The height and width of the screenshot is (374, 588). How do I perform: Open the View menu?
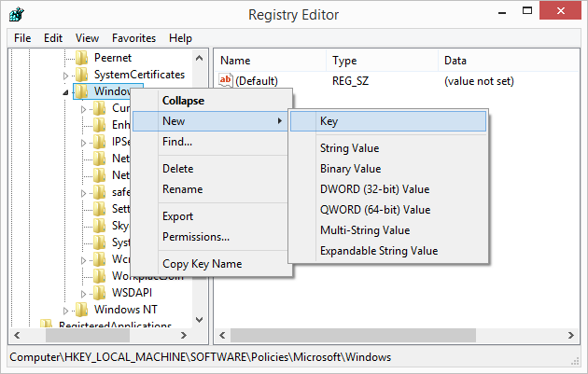87,38
